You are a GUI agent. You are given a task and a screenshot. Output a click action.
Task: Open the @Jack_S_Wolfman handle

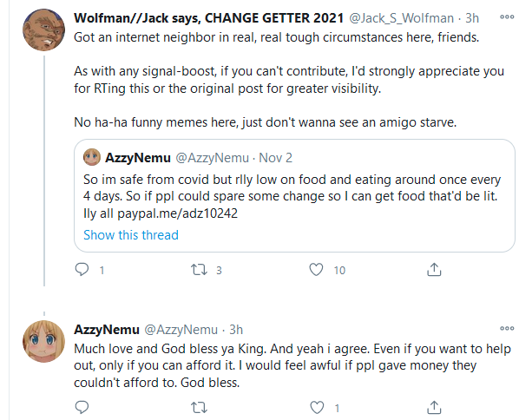pyautogui.click(x=402, y=18)
